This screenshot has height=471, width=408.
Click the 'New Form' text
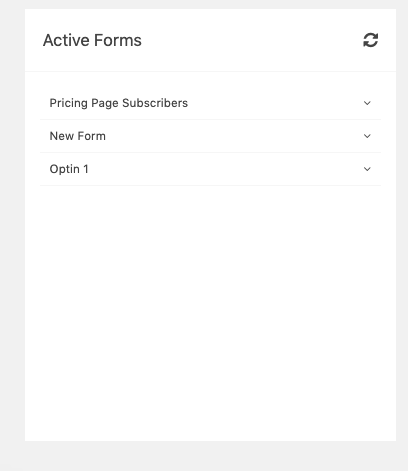78,136
